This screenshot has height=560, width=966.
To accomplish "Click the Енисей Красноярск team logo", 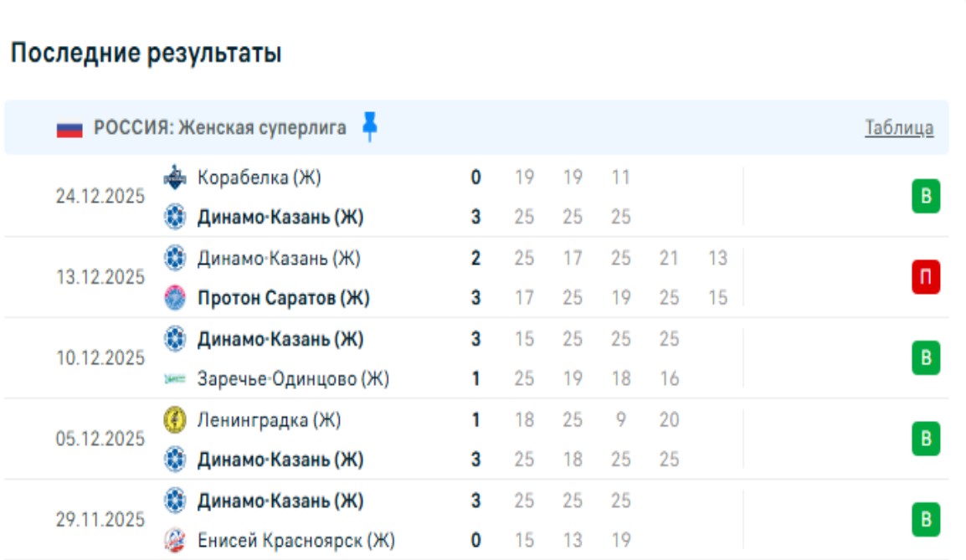I will (x=174, y=540).
